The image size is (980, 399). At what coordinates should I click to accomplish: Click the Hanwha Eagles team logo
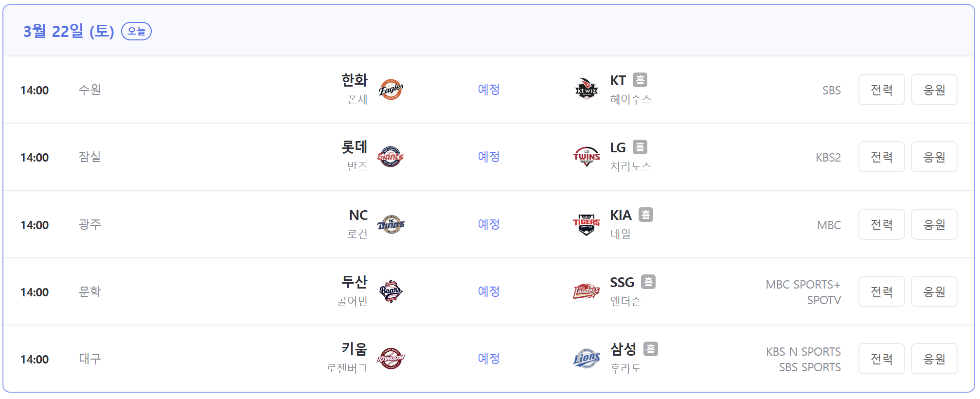[393, 90]
